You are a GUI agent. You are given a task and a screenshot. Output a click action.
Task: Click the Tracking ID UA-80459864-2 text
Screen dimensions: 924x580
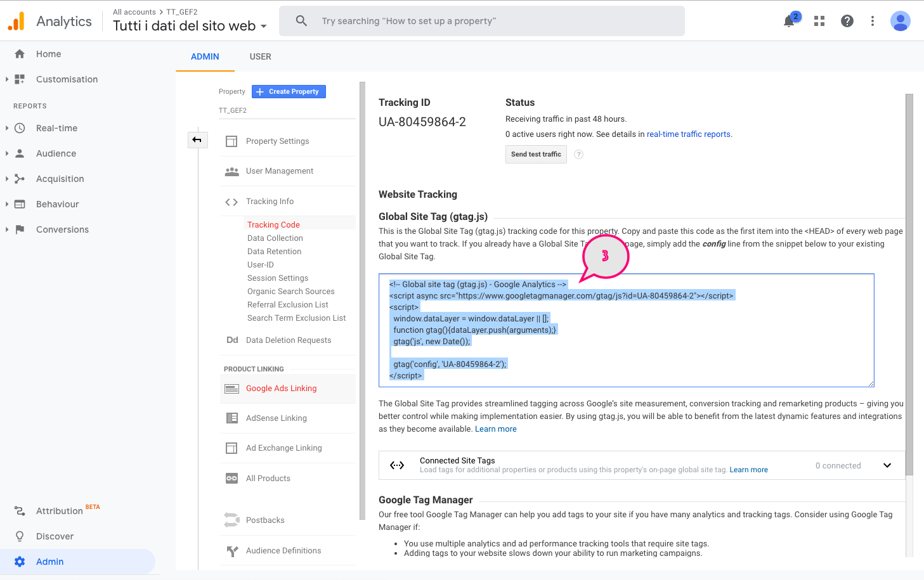(x=422, y=122)
